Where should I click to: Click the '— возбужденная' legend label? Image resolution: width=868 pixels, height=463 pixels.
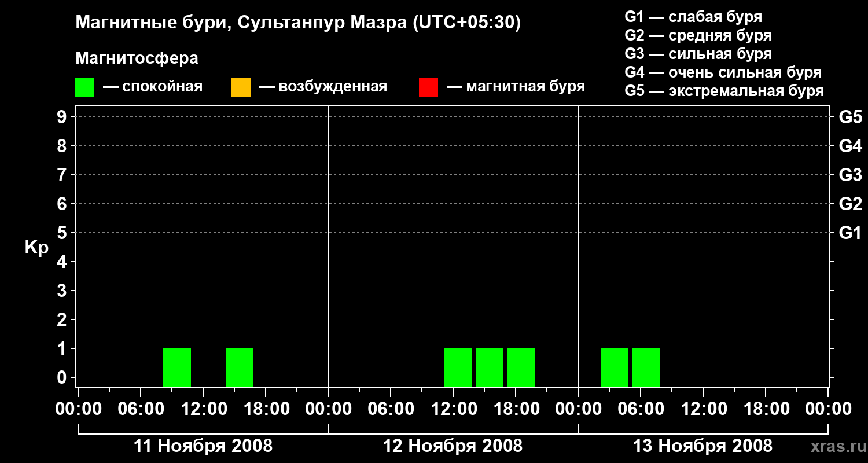click(323, 87)
